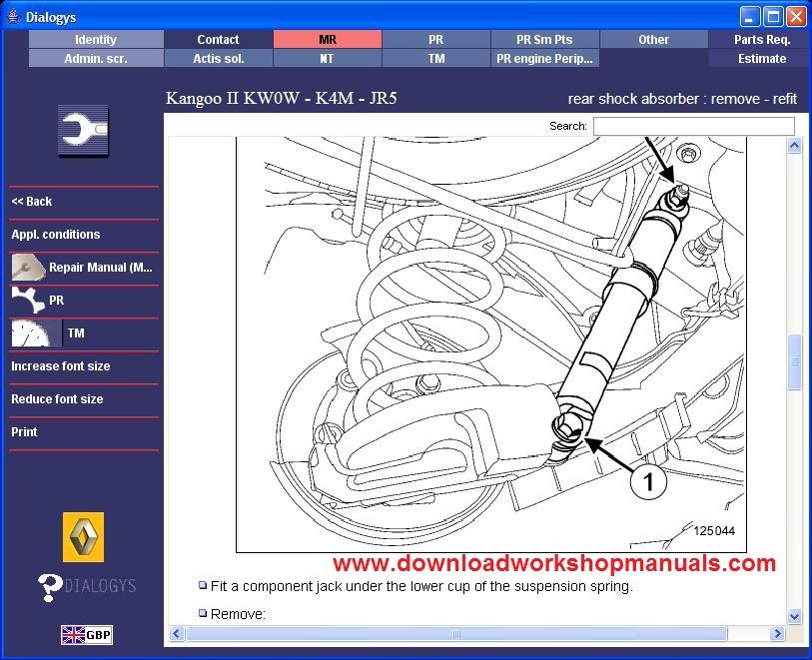Switch to the NT tab
The image size is (812, 660).
tap(328, 59)
